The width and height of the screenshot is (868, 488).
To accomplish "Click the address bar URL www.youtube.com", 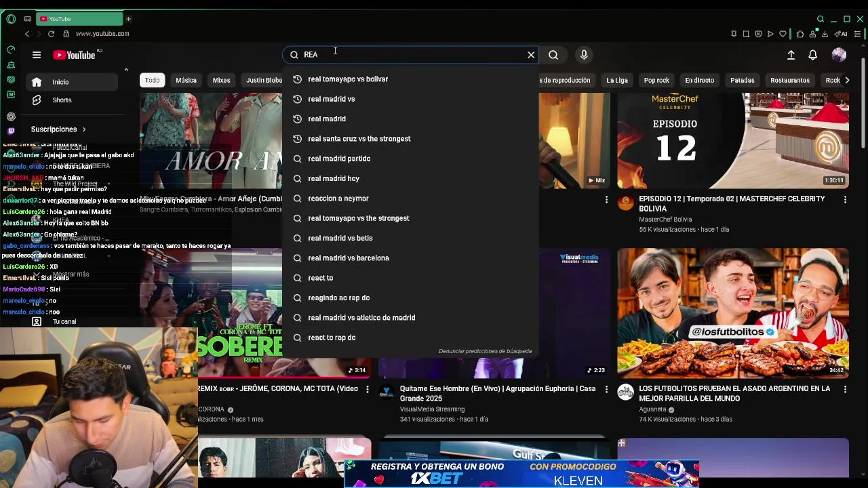I will click(x=102, y=34).
